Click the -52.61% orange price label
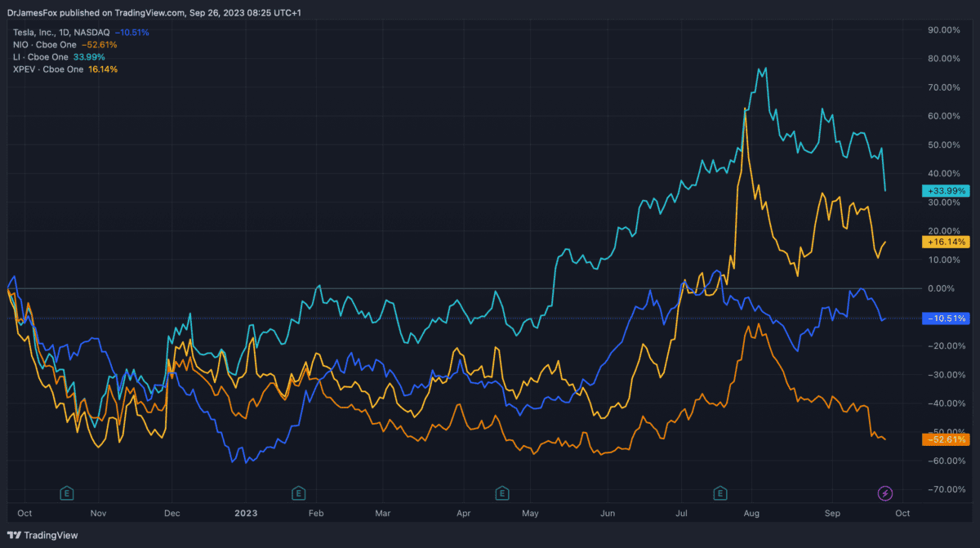980x548 pixels. (x=946, y=439)
